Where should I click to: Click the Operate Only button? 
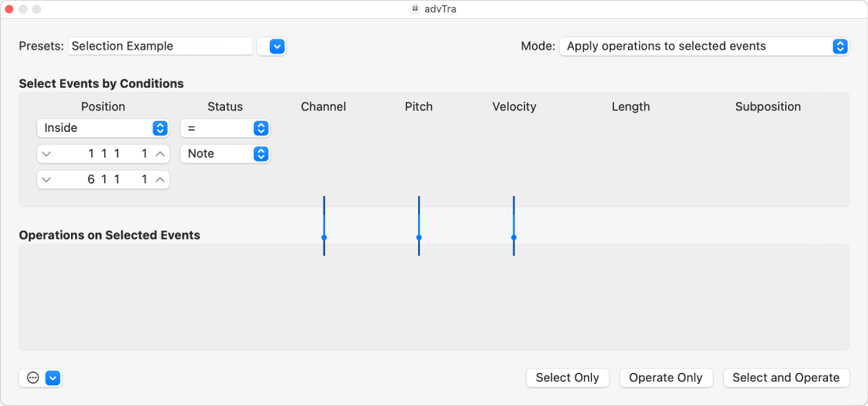[665, 378]
